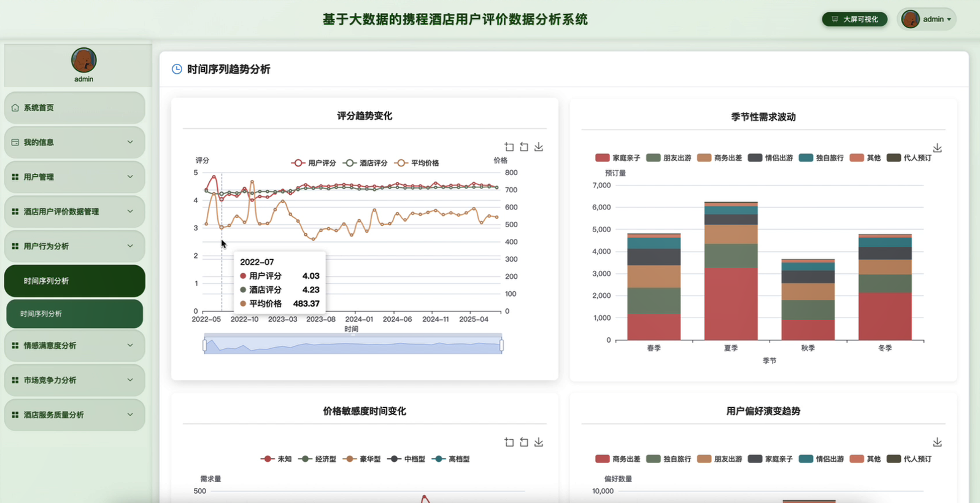The image size is (980, 503).
Task: Open the 市场竞争力分析 menu label
Action: point(50,380)
